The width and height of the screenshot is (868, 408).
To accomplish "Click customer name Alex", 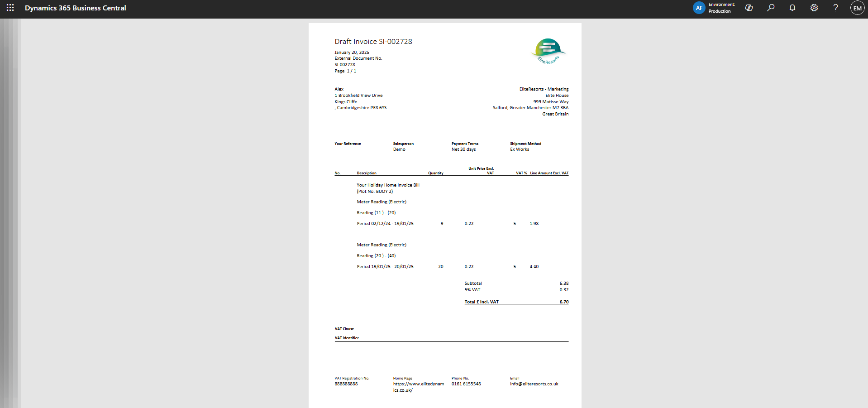I will (x=339, y=89).
